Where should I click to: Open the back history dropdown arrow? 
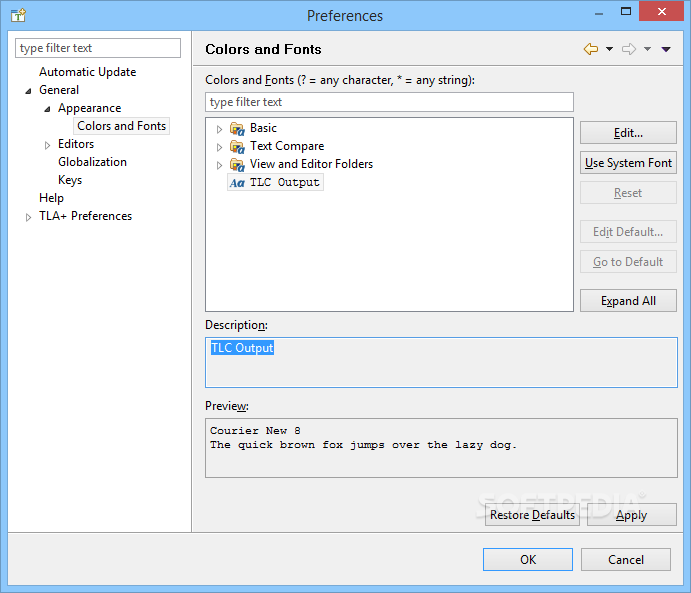pos(609,49)
